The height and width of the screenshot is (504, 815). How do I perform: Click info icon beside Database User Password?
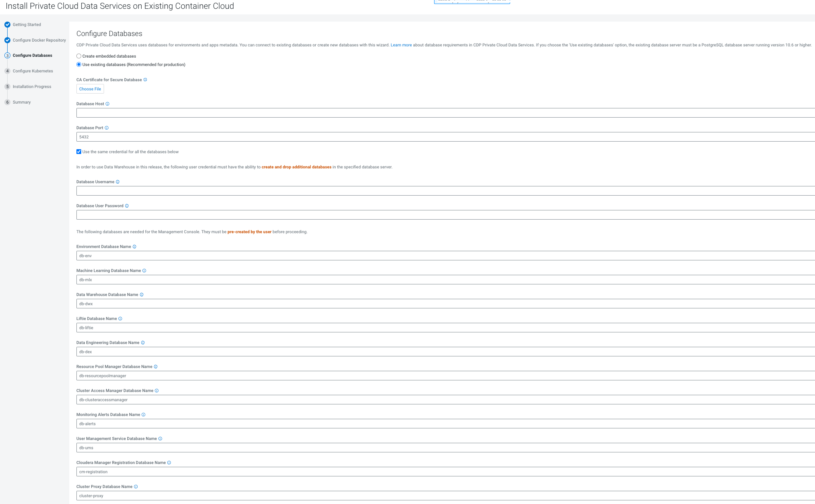tap(127, 206)
